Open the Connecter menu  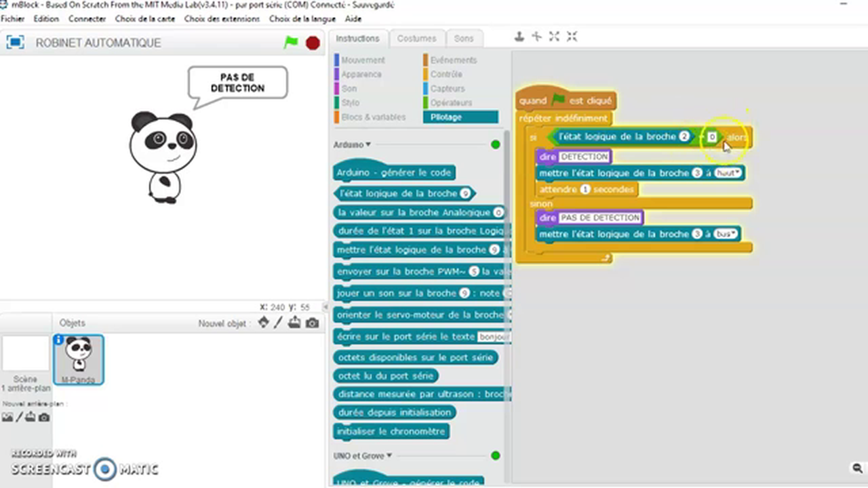tap(87, 18)
